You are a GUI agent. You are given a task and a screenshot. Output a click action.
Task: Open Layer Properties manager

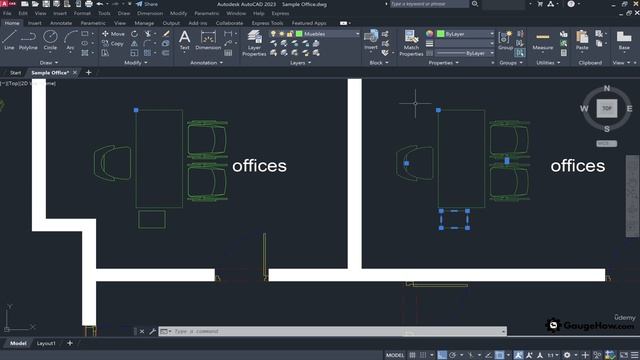pyautogui.click(x=254, y=43)
